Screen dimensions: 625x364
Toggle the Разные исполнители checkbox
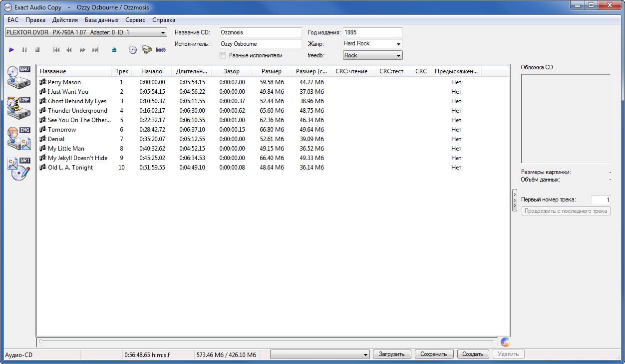[x=223, y=55]
